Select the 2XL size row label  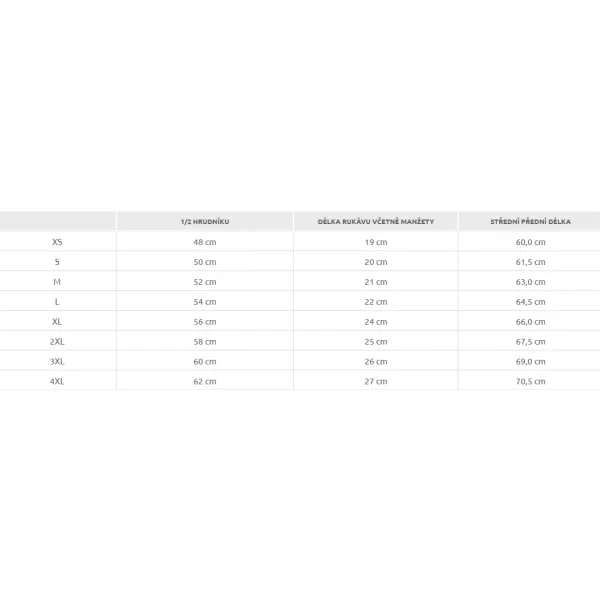tap(57, 341)
